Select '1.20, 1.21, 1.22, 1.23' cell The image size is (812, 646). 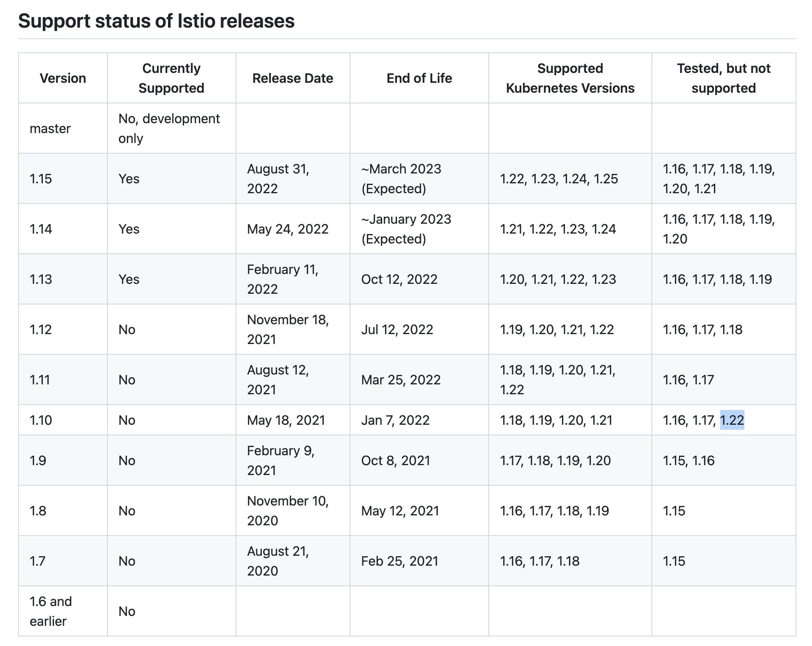coord(570,279)
